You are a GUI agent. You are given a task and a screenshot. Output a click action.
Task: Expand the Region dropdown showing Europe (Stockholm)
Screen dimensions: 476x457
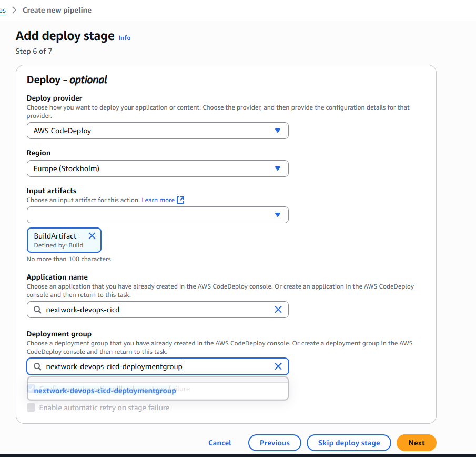tap(157, 168)
